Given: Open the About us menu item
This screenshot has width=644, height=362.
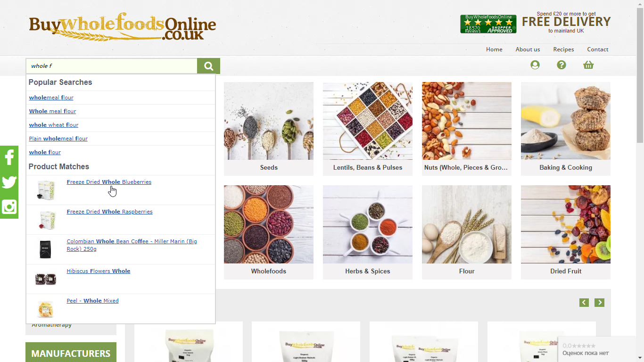Looking at the screenshot, I should point(528,49).
